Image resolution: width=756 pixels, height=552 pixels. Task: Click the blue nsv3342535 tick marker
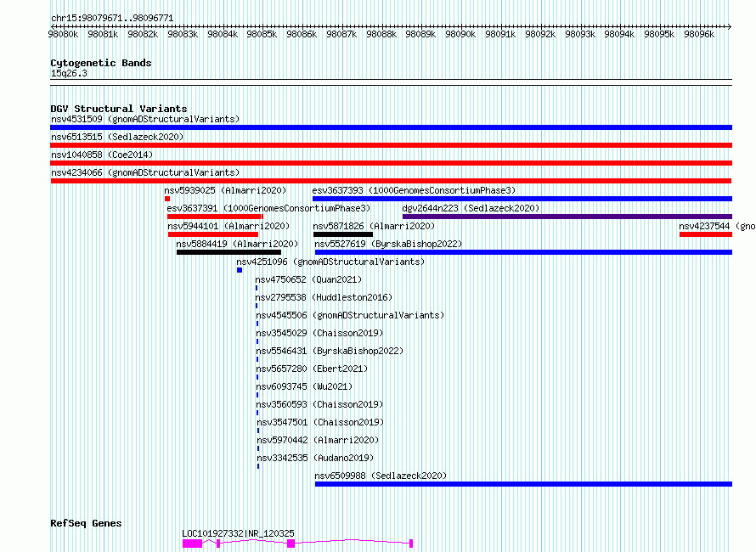258,466
